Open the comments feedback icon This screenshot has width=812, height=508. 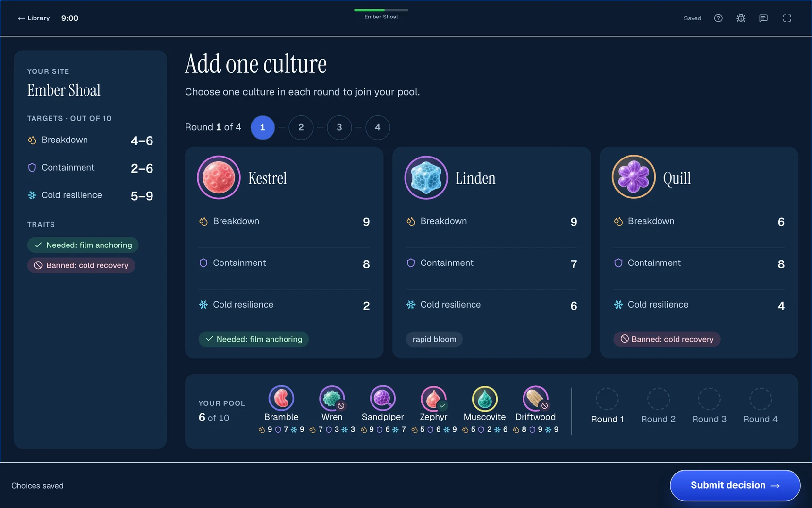pos(763,18)
